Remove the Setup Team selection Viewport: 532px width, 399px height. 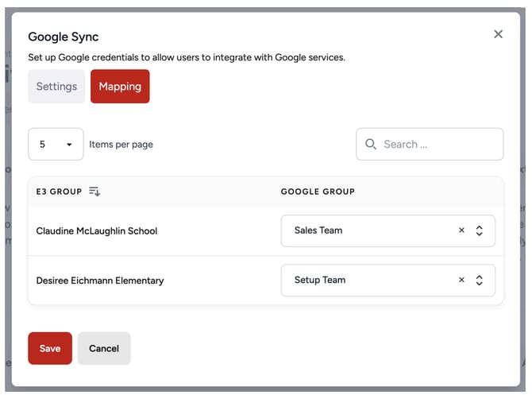[x=461, y=281]
